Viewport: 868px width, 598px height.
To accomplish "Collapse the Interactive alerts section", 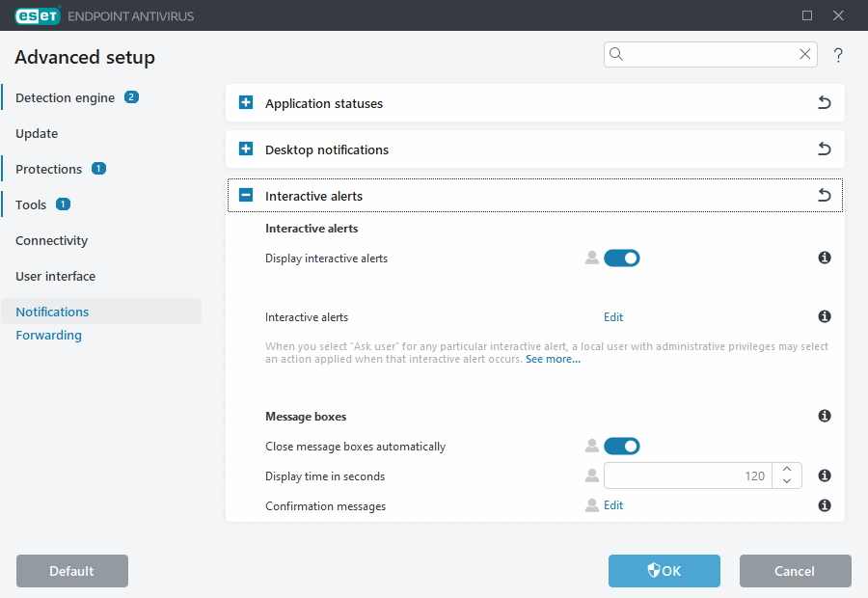I will 245,195.
